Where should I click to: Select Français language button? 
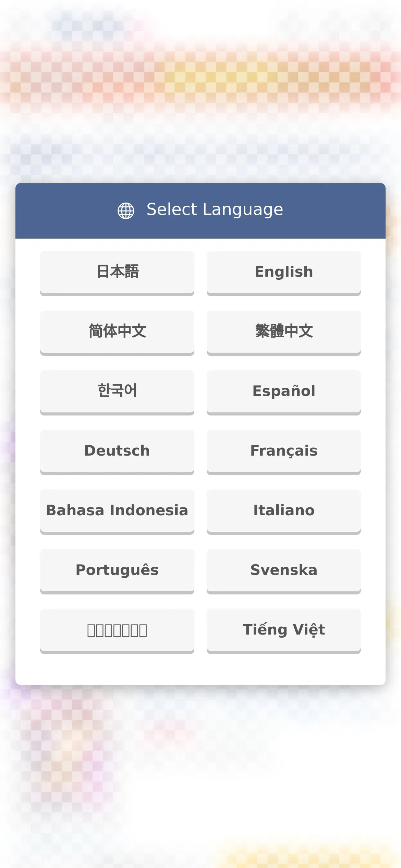point(283,451)
